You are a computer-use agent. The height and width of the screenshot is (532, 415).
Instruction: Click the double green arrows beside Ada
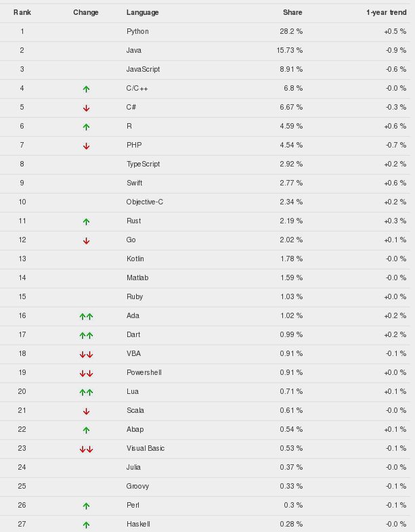[x=86, y=317]
